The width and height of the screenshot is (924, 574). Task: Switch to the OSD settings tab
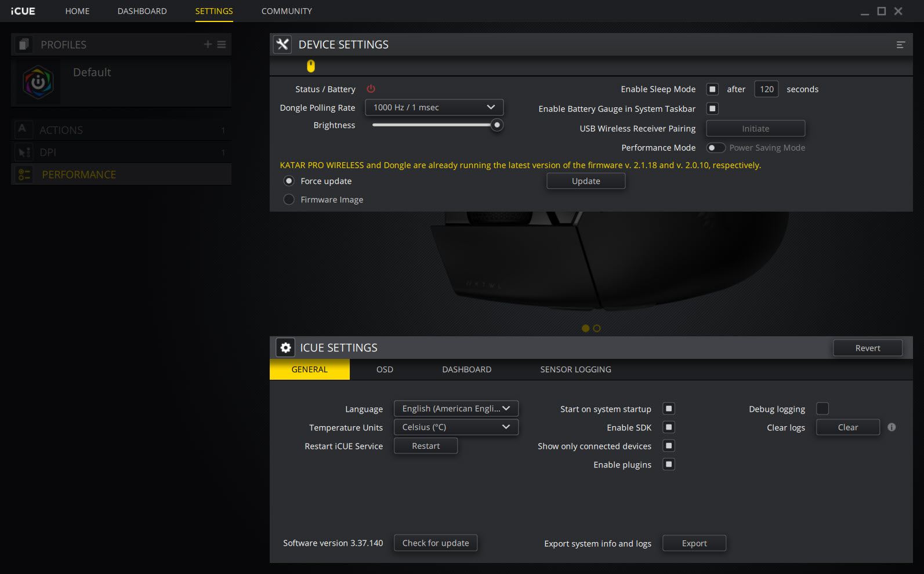pyautogui.click(x=385, y=369)
